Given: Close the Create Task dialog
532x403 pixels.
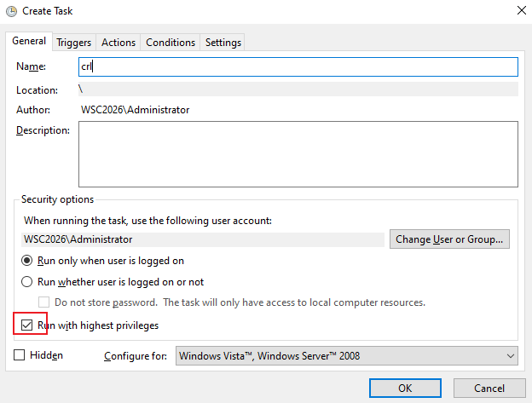Looking at the screenshot, I should point(522,10).
